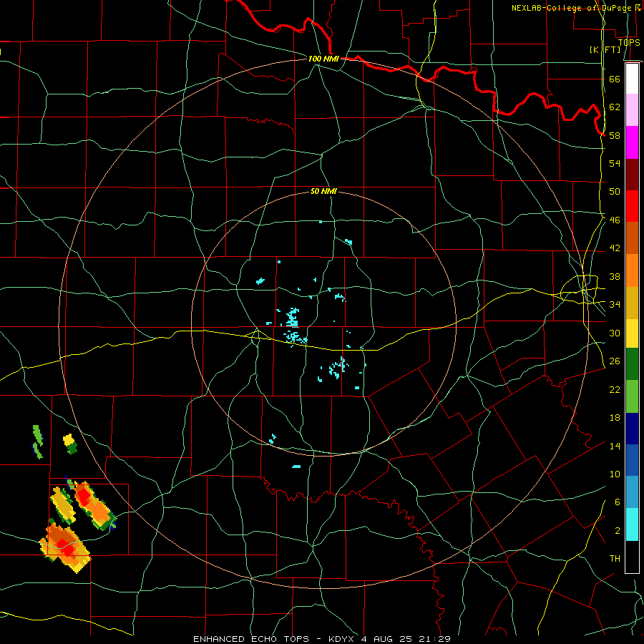644x644 pixels.
Task: Click "ENHANCED ECHO TOPS" caption text
Action: pos(250,639)
